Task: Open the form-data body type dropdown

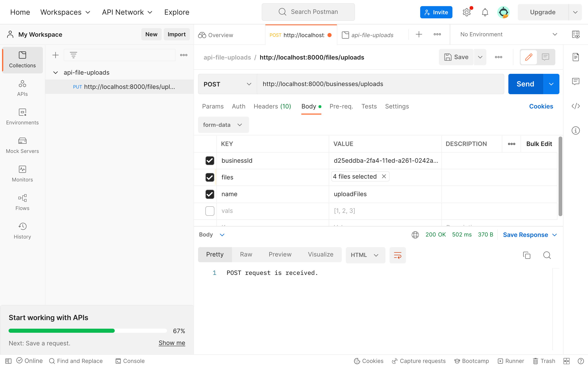Action: tap(223, 125)
